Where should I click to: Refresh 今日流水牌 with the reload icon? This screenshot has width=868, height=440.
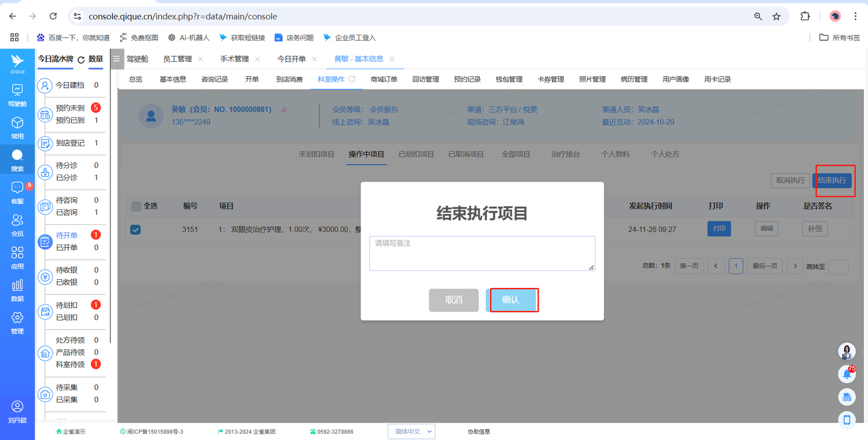(x=81, y=60)
